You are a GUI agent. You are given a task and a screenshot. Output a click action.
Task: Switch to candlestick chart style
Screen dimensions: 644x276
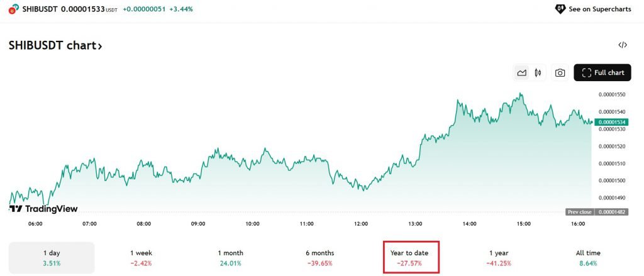tap(538, 73)
